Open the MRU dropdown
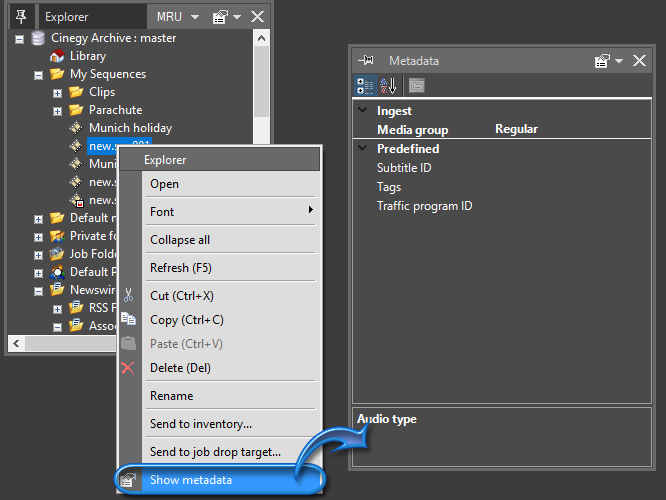This screenshot has height=500, width=666. (x=178, y=17)
